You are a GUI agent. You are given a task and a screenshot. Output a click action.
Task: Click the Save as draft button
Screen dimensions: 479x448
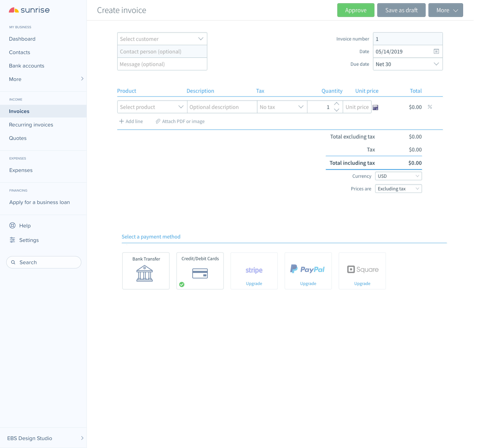[400, 10]
